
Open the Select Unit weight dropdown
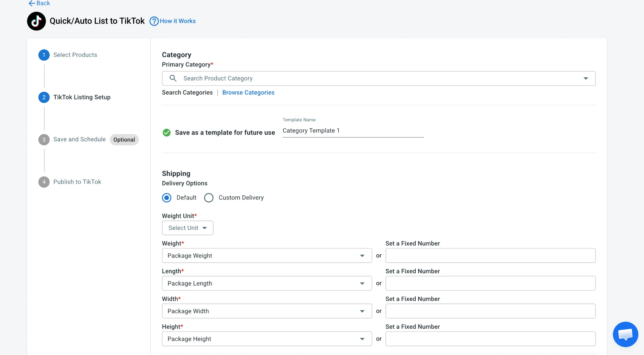click(188, 228)
